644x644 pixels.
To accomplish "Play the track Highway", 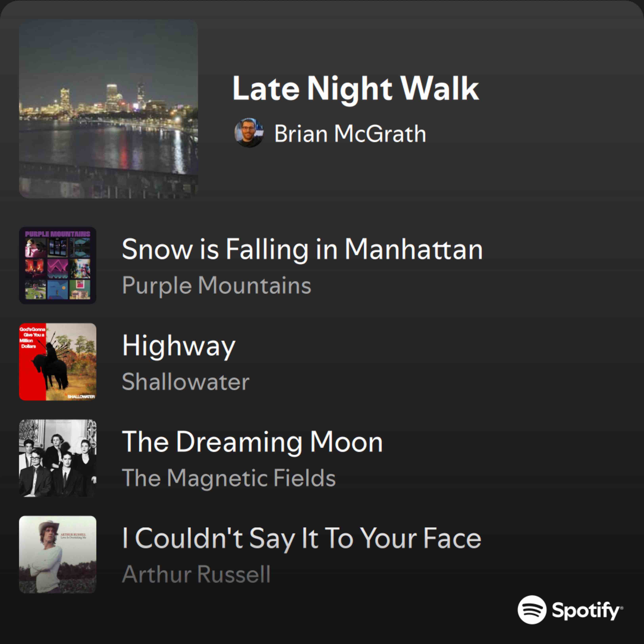I will click(179, 346).
